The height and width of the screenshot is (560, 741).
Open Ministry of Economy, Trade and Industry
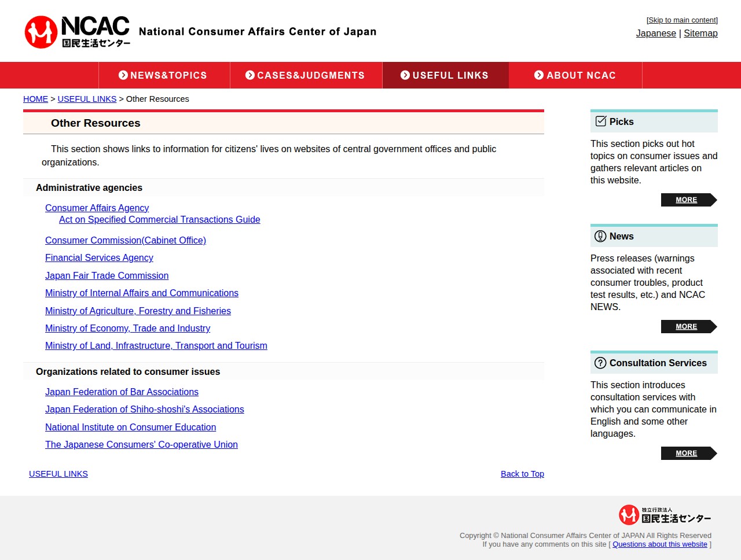[x=127, y=328]
